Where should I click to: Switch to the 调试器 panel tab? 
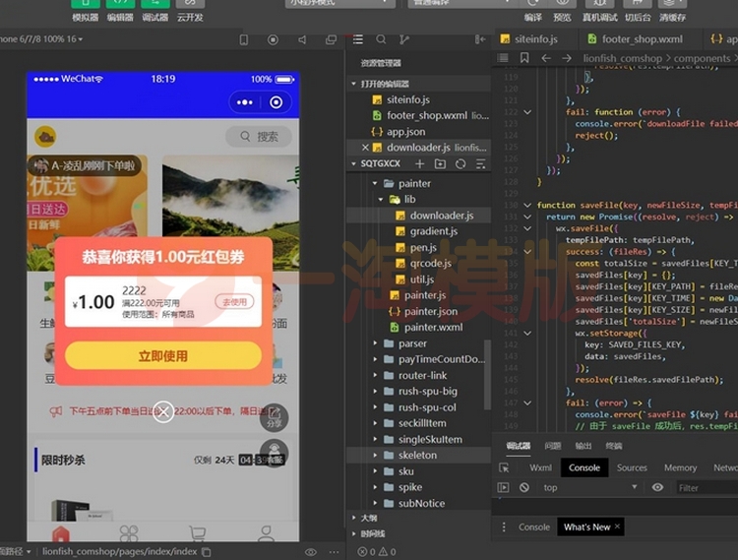[519, 446]
